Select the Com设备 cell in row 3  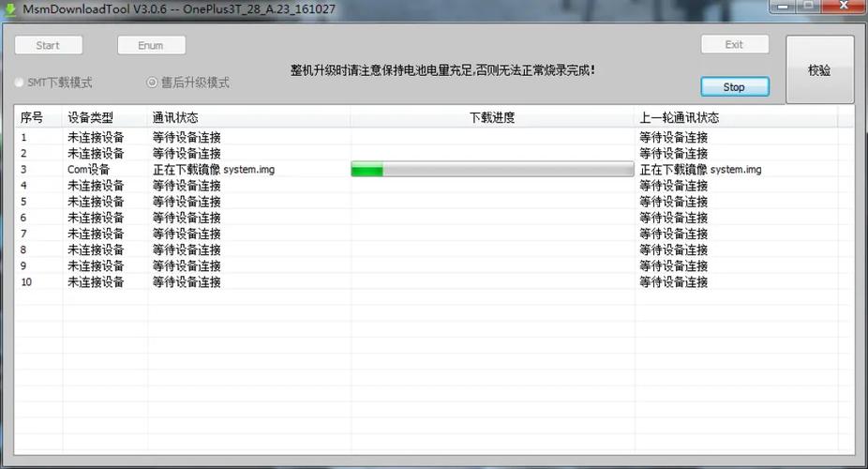coord(88,170)
